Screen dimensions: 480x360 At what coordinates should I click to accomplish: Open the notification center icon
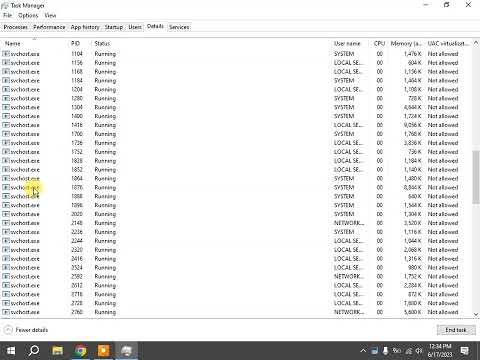click(x=464, y=351)
